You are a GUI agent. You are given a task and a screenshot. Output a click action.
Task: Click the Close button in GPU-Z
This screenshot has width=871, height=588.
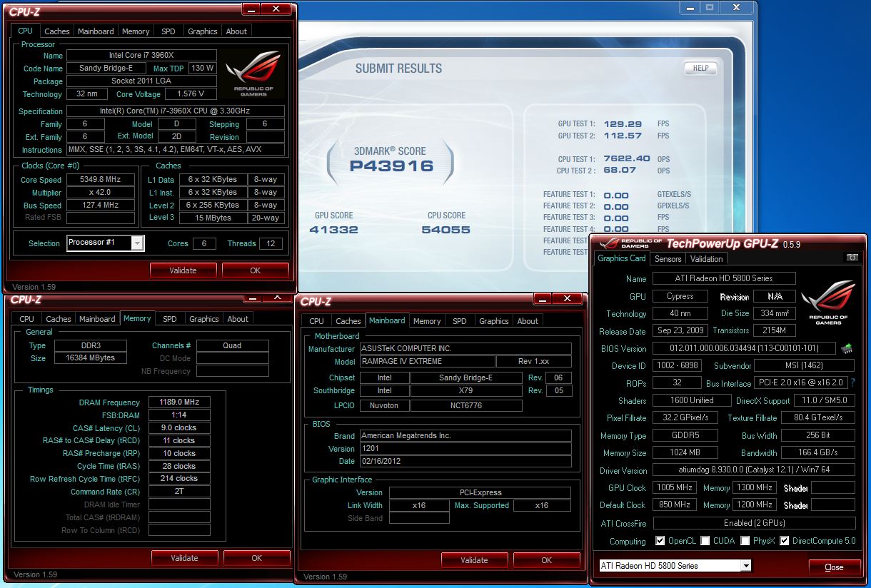pos(834,567)
